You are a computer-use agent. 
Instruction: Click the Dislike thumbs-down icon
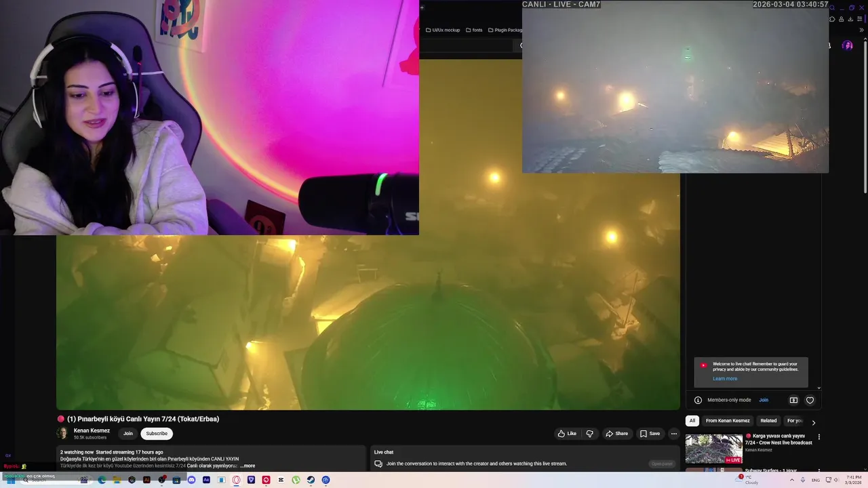(x=589, y=434)
